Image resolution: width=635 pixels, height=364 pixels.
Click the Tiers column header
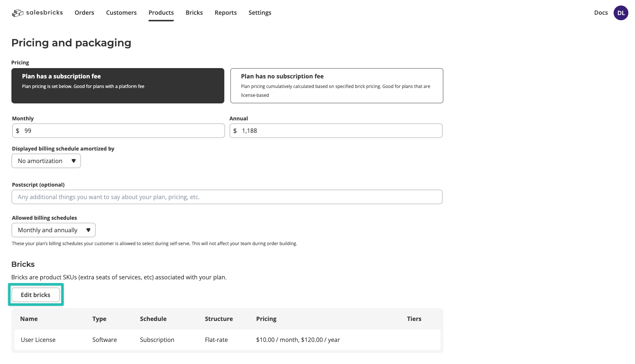pyautogui.click(x=414, y=319)
